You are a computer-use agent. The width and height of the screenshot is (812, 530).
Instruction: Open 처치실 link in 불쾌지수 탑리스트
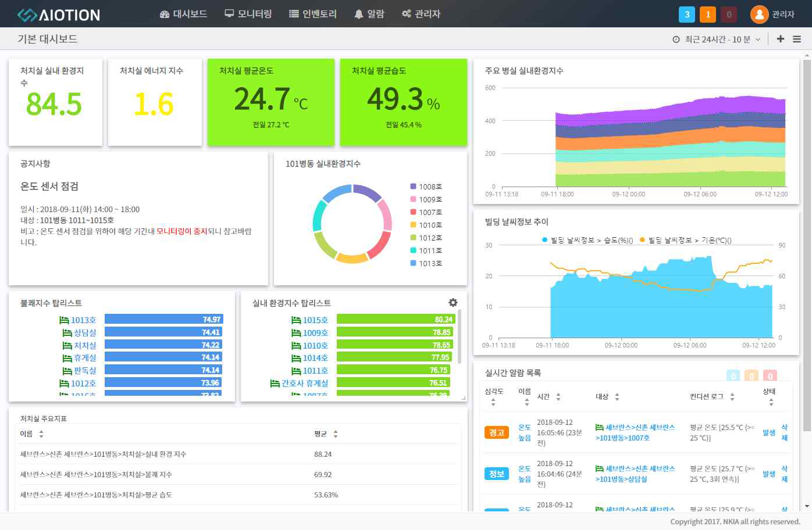85,345
